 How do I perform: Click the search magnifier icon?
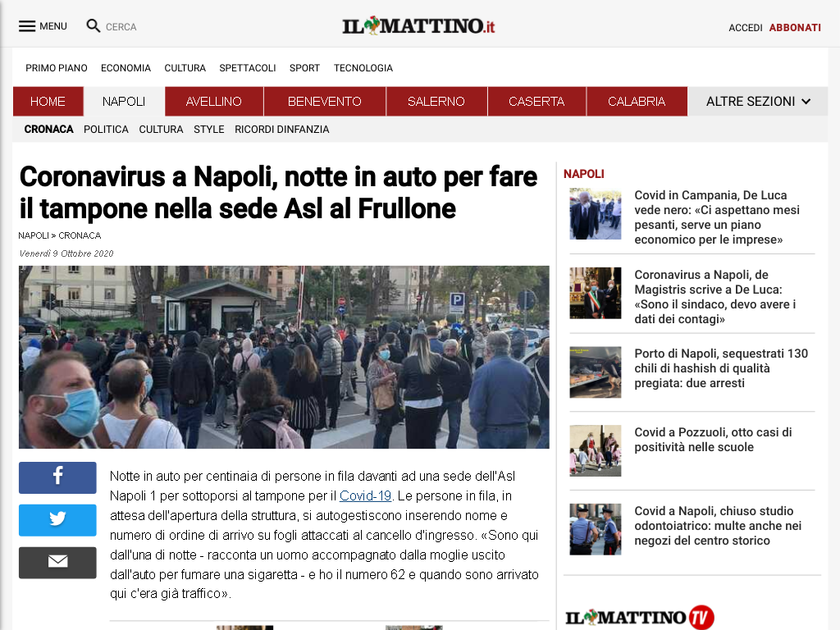(x=94, y=25)
